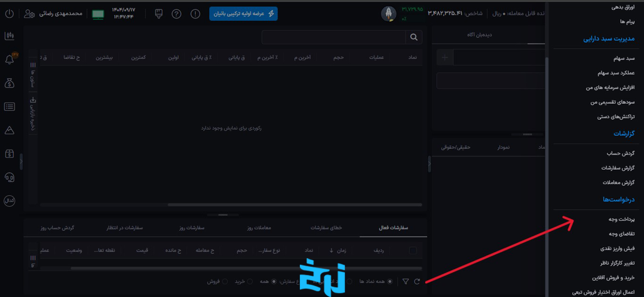
Task: Switch to سفارشات فعال tab
Action: 393,228
